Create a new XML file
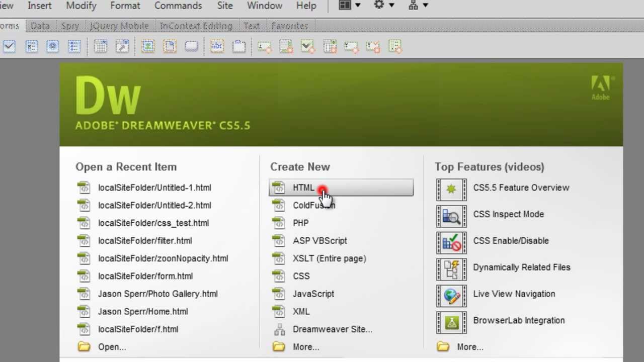Screen dimensions: 644x362 301,311
